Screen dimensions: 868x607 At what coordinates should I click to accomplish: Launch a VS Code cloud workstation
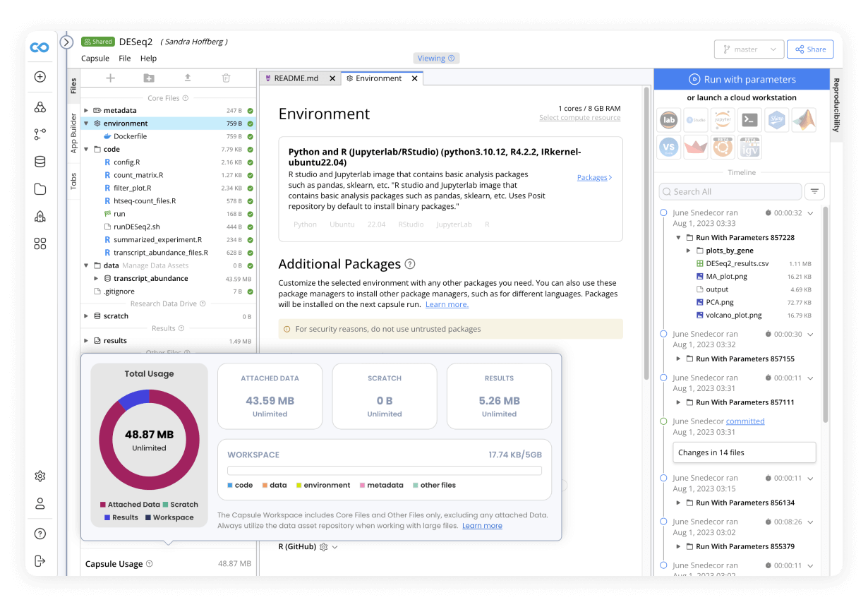668,147
